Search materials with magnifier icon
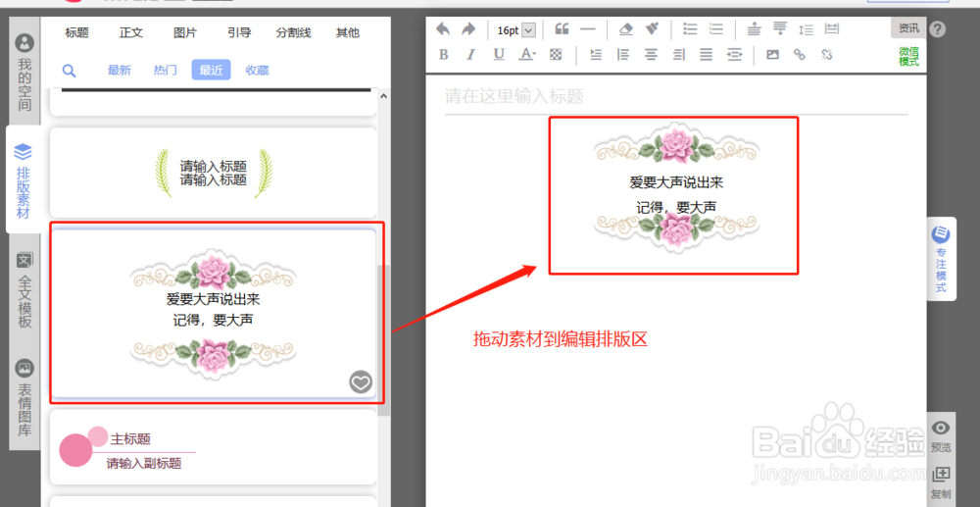This screenshot has width=980, height=507. point(70,71)
